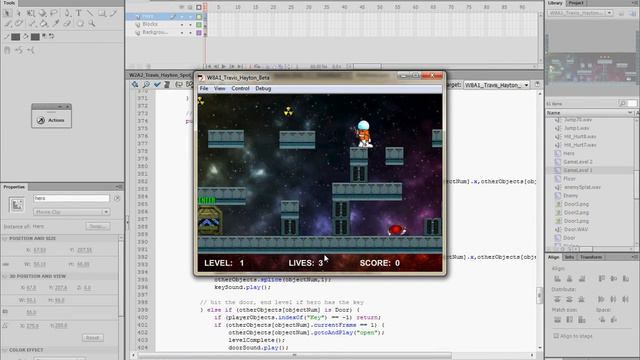The image size is (640, 360).
Task: Click the floating Actions panel button
Action: point(51,120)
